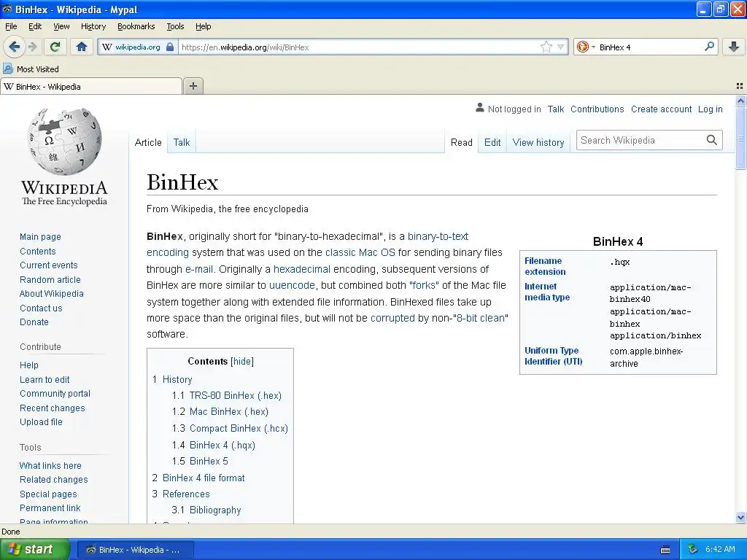
Task: Jump to History section in Contents
Action: click(177, 379)
